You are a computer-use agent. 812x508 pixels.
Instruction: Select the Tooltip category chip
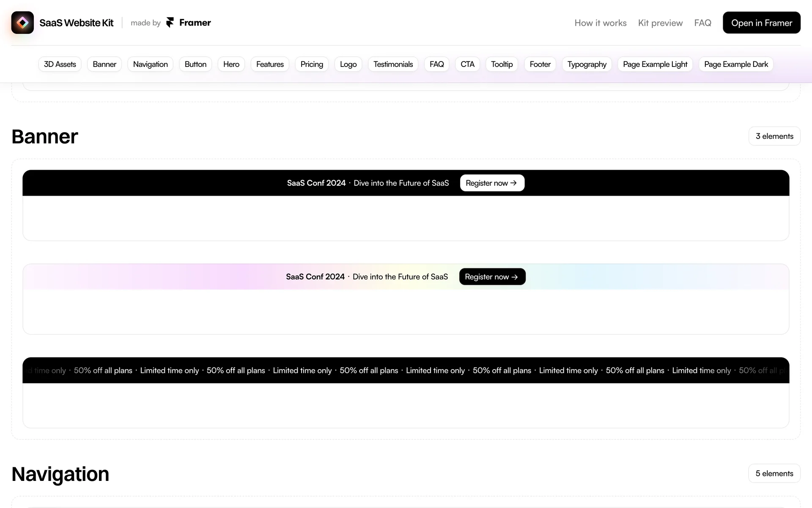pos(502,64)
